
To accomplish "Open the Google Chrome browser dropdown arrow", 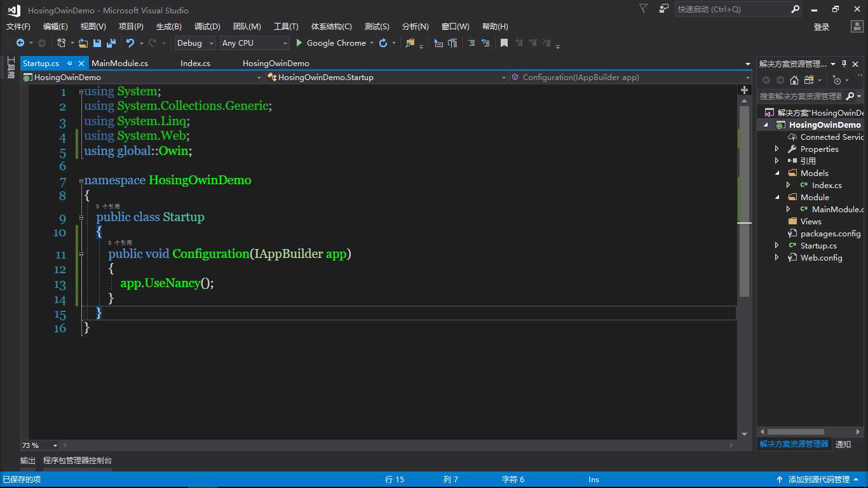I will (x=372, y=43).
